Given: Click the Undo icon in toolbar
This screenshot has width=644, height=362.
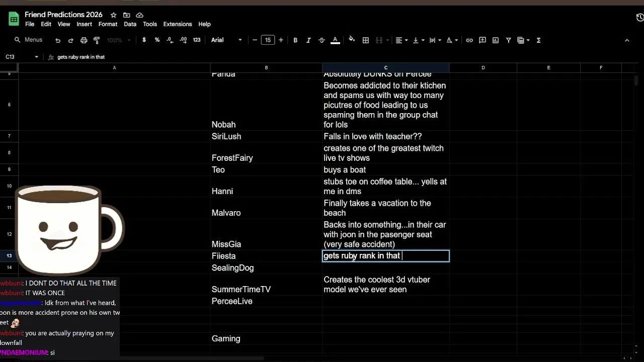Looking at the screenshot, I should point(58,40).
